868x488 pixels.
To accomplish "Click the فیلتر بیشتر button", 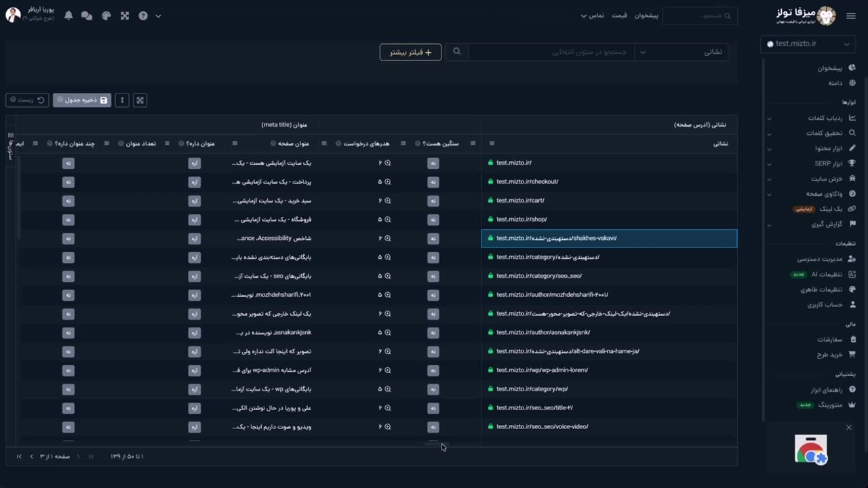I will (x=410, y=52).
